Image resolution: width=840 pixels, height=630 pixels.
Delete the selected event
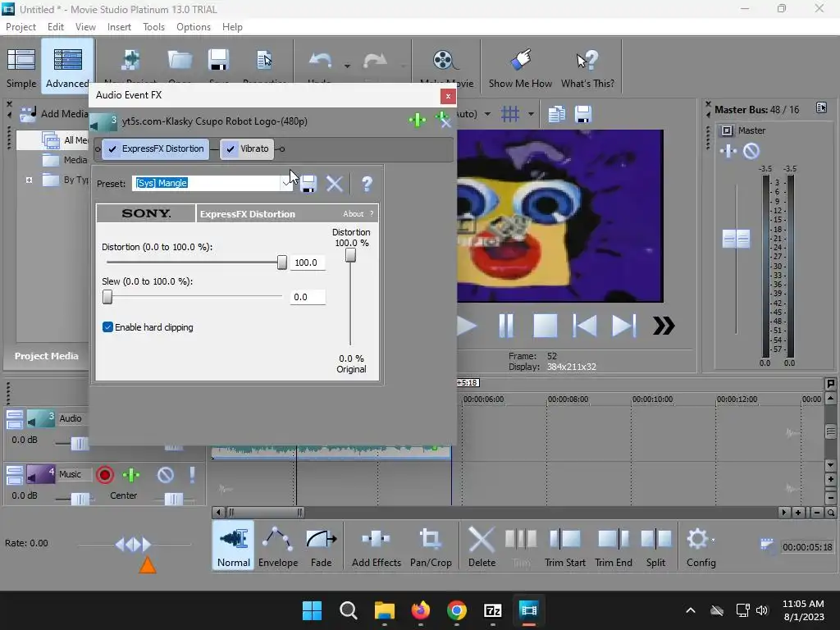482,546
